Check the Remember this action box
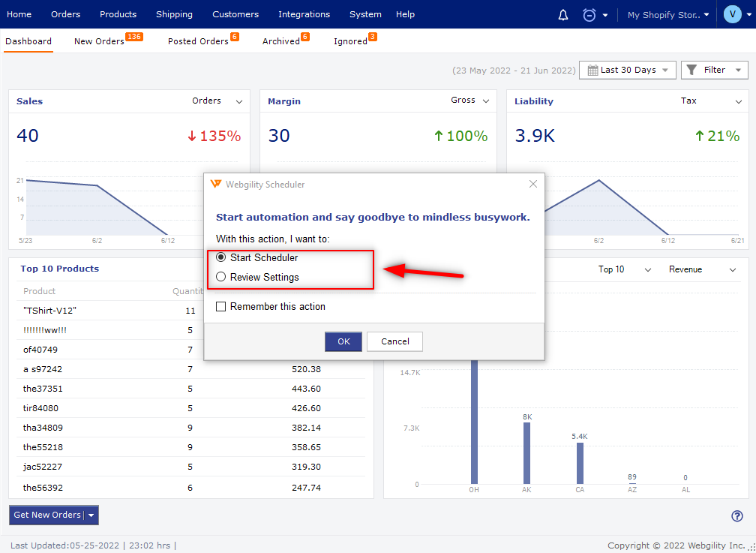The image size is (756, 553). tap(220, 306)
